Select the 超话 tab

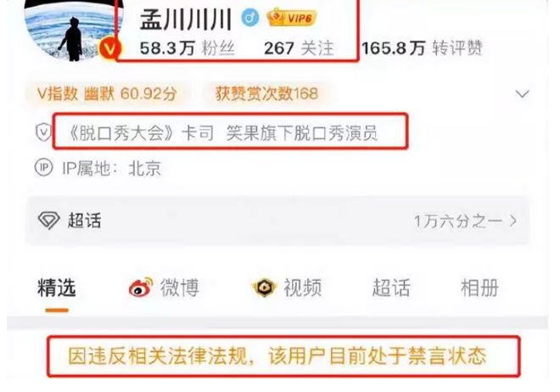[x=391, y=288]
